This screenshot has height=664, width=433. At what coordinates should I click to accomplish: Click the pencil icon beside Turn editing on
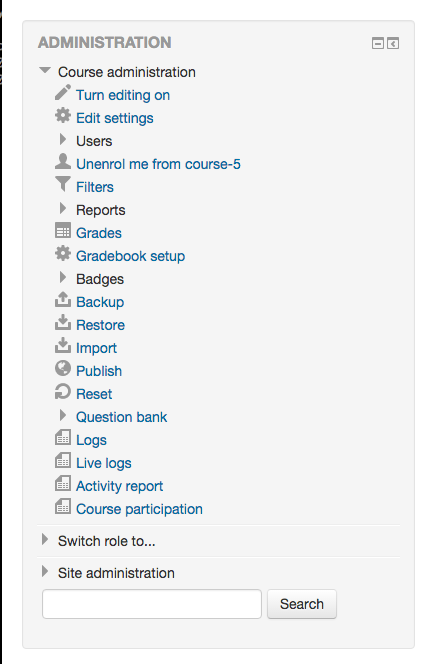pos(63,93)
